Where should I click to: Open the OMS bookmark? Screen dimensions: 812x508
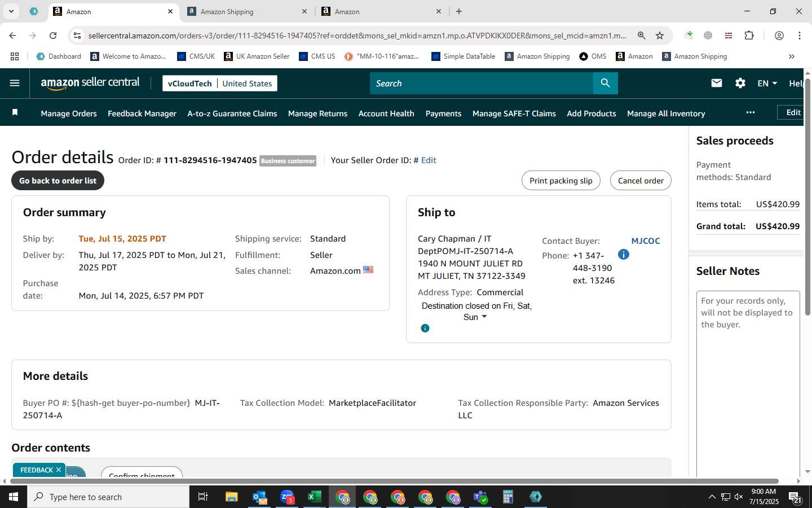coord(593,56)
